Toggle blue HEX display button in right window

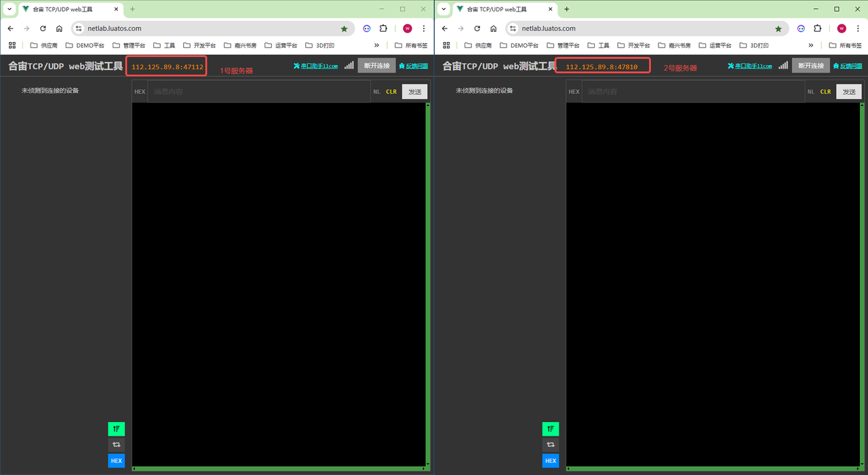pyautogui.click(x=551, y=461)
